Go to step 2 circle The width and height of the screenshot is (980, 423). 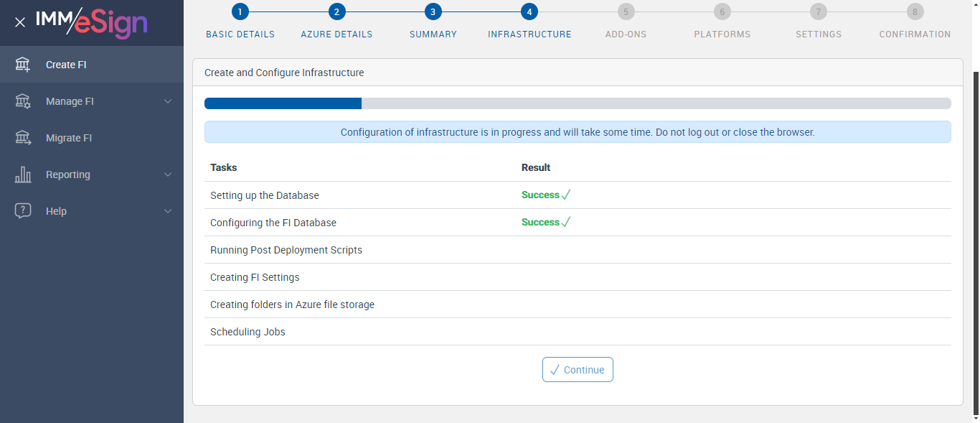(x=336, y=11)
